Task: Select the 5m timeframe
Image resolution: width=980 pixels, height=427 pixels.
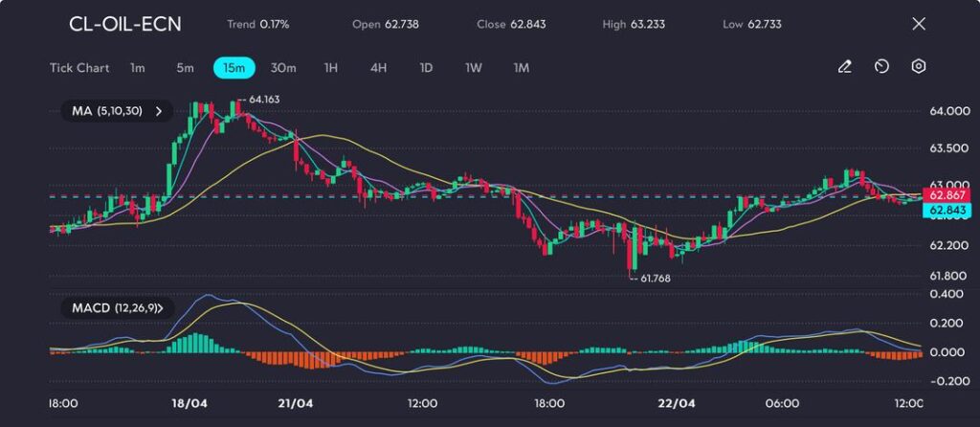Action: click(x=185, y=68)
